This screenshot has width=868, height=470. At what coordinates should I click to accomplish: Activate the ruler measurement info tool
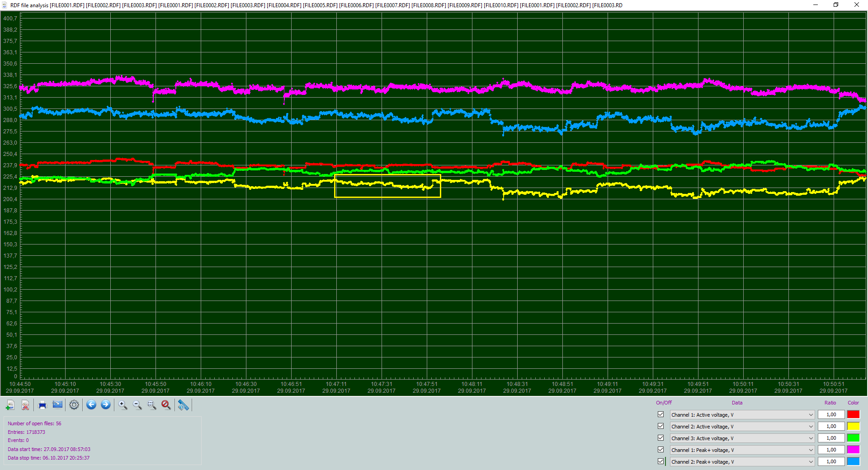click(x=183, y=405)
